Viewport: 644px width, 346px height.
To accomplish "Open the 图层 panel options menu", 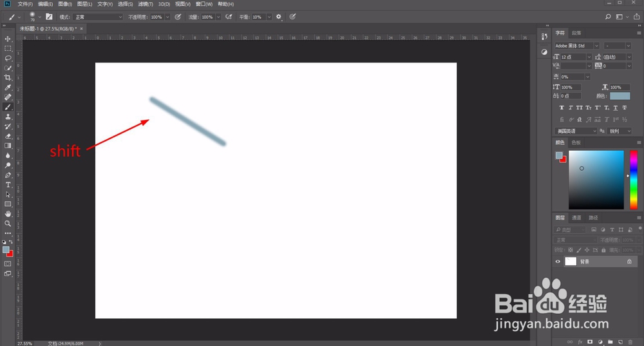I will 639,218.
